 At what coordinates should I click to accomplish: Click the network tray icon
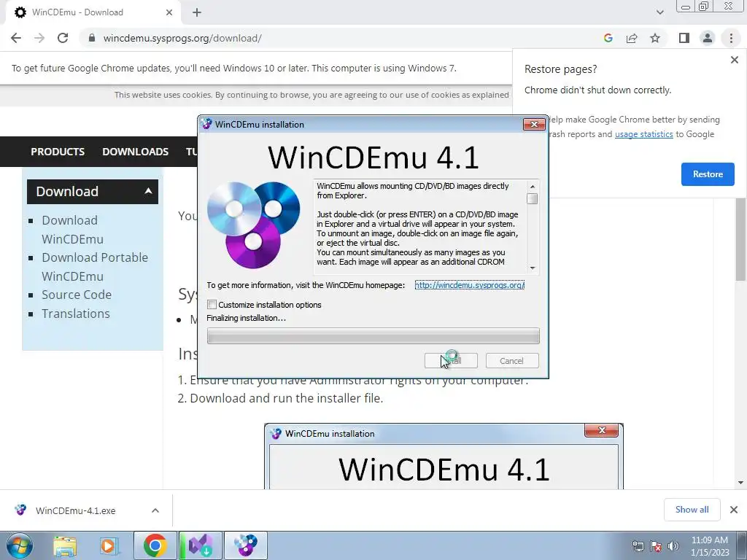tap(638, 547)
